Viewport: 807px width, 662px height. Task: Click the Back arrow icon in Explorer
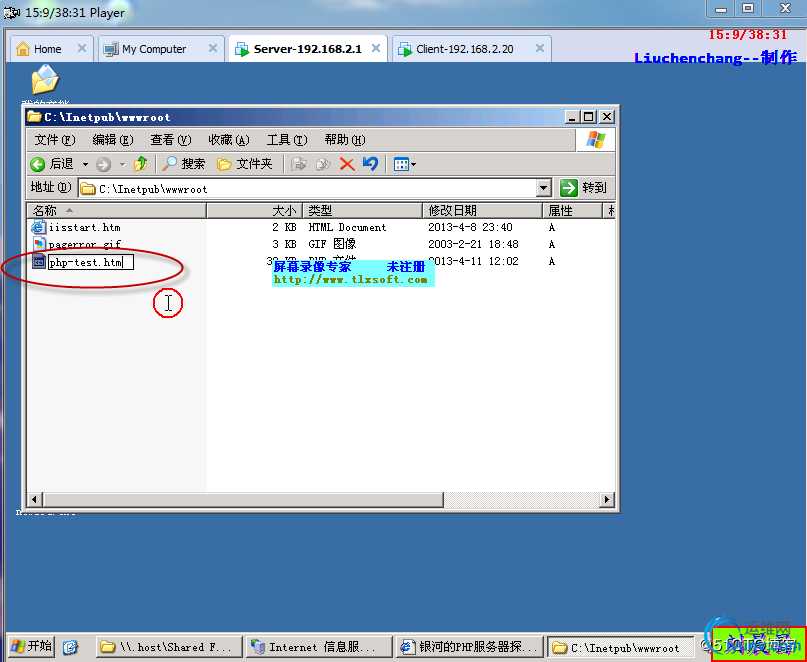click(38, 164)
